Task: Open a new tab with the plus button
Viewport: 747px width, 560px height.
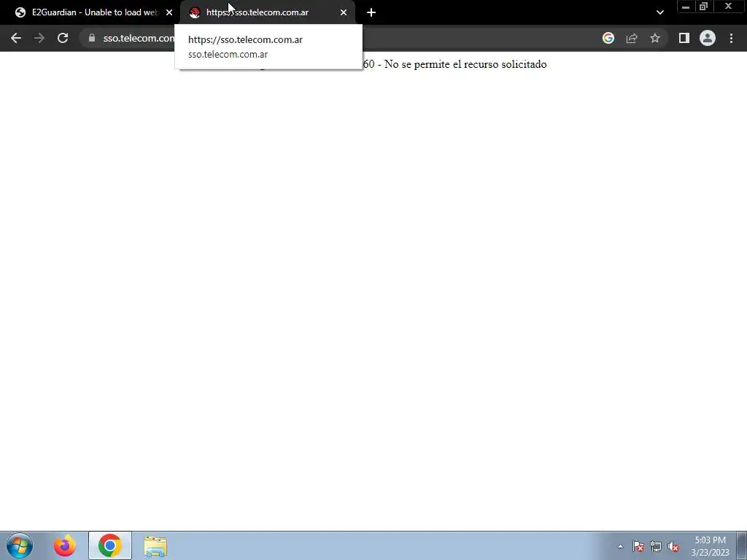Action: (x=371, y=12)
